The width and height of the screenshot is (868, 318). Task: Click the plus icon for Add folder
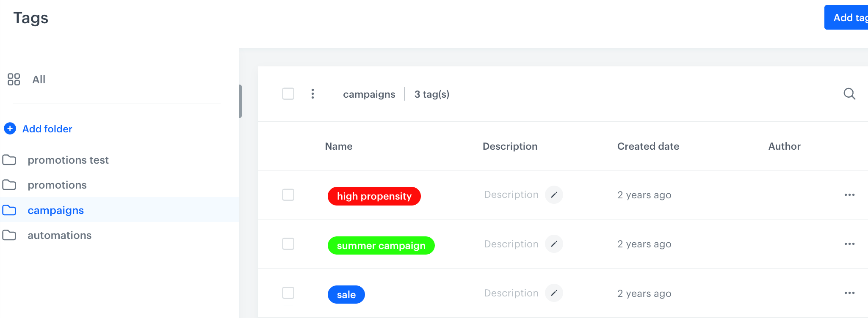point(10,129)
